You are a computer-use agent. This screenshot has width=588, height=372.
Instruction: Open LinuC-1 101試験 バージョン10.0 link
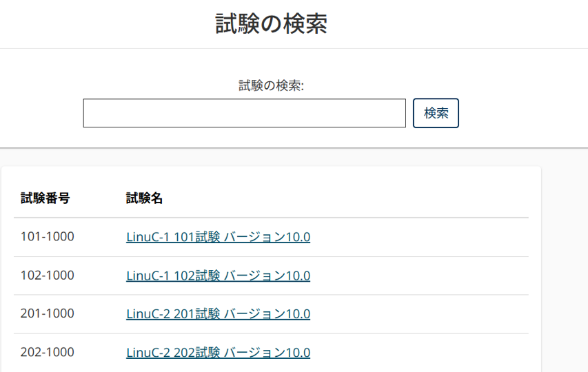click(x=219, y=237)
